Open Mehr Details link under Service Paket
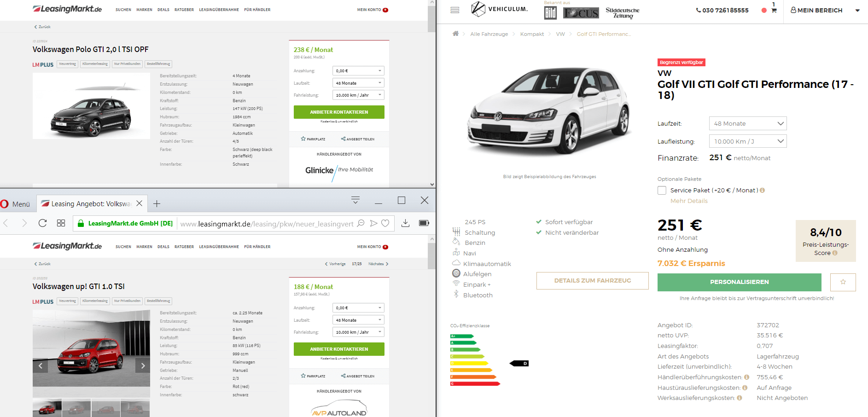The width and height of the screenshot is (868, 417). coord(689,201)
